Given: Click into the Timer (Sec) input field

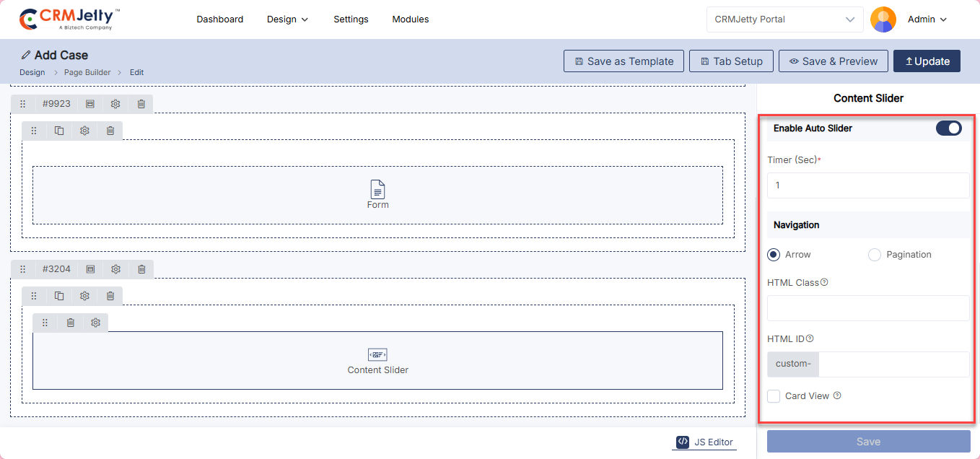Looking at the screenshot, I should 867,185.
